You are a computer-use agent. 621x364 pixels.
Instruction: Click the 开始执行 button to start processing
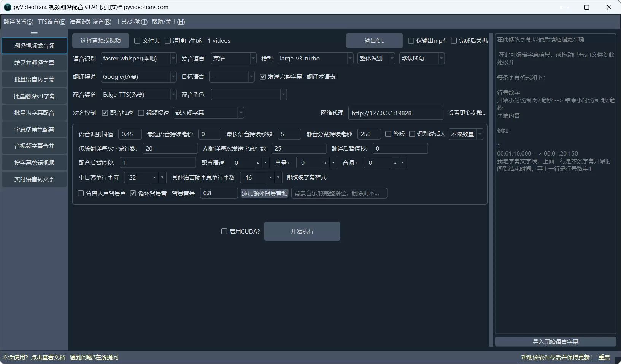click(x=302, y=231)
